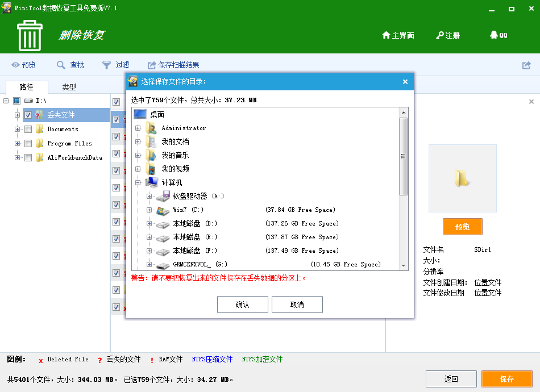Uncheck the 丢失文件 checkbox
Viewport: 540px width, 392px height.
pos(28,115)
